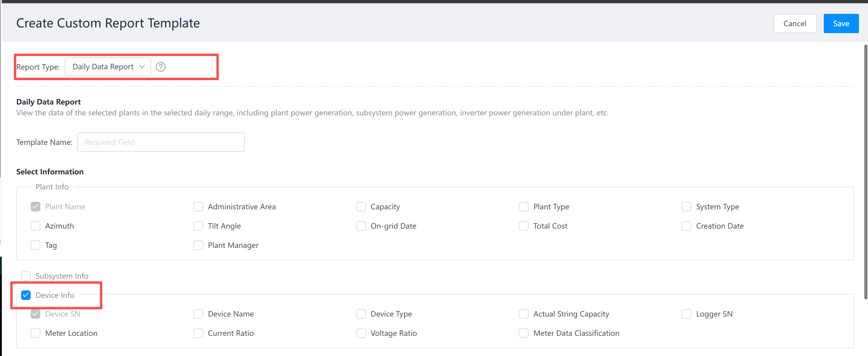Screen dimensions: 868x356
Task: Enable the Logger SN checkbox
Action: pyautogui.click(x=686, y=314)
